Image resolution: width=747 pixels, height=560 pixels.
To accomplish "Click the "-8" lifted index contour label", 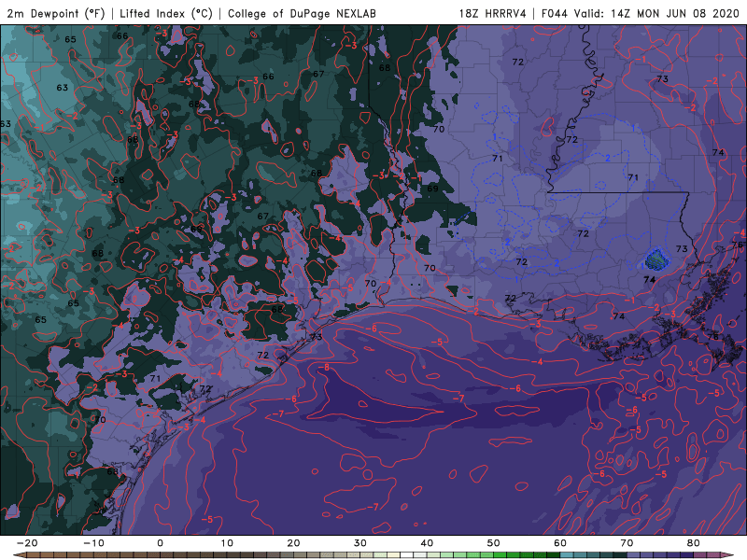I will 323,367.
